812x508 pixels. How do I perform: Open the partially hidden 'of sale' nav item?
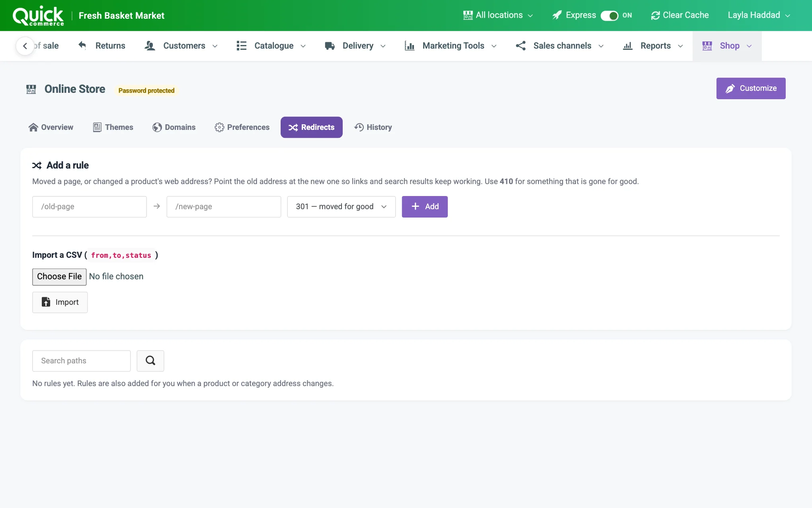click(x=47, y=46)
